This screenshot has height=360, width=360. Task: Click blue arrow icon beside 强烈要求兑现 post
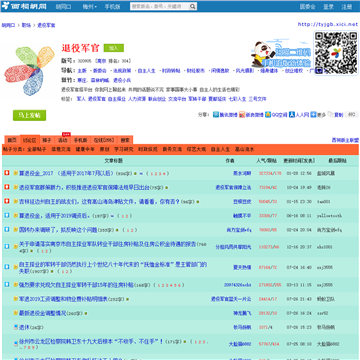click(x=7, y=285)
